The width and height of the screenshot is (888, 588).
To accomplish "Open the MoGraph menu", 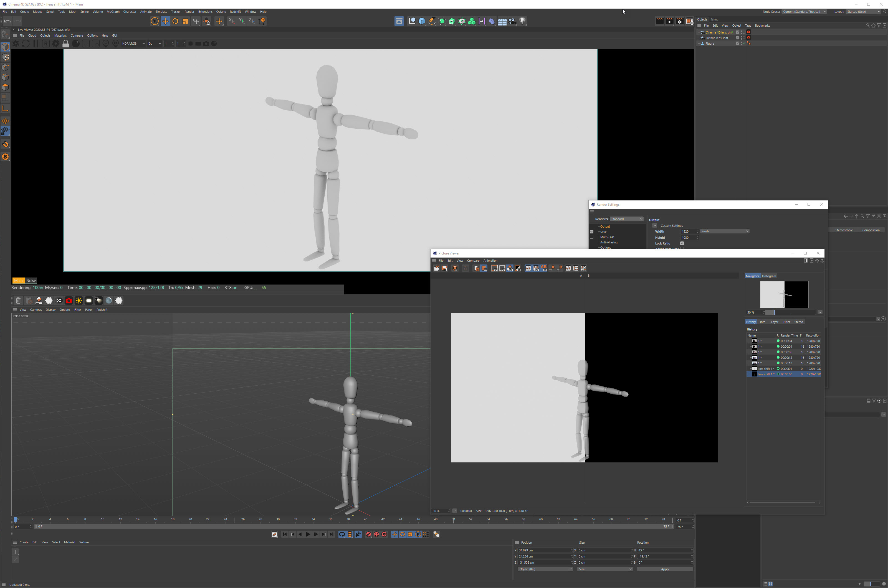I will pyautogui.click(x=113, y=12).
